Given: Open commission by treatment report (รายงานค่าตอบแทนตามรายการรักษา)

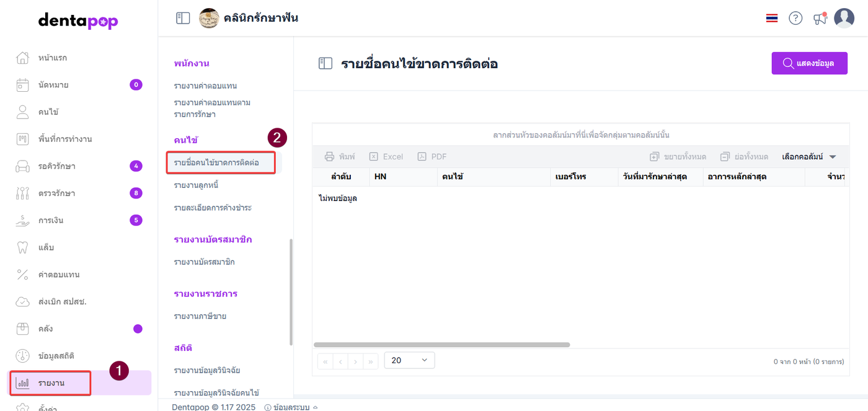Looking at the screenshot, I should pyautogui.click(x=212, y=108).
